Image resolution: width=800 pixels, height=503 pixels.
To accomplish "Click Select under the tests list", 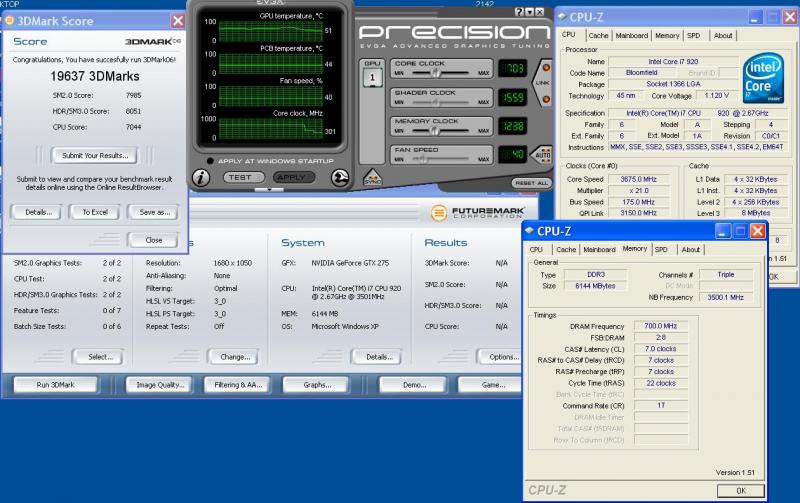I will (x=99, y=357).
